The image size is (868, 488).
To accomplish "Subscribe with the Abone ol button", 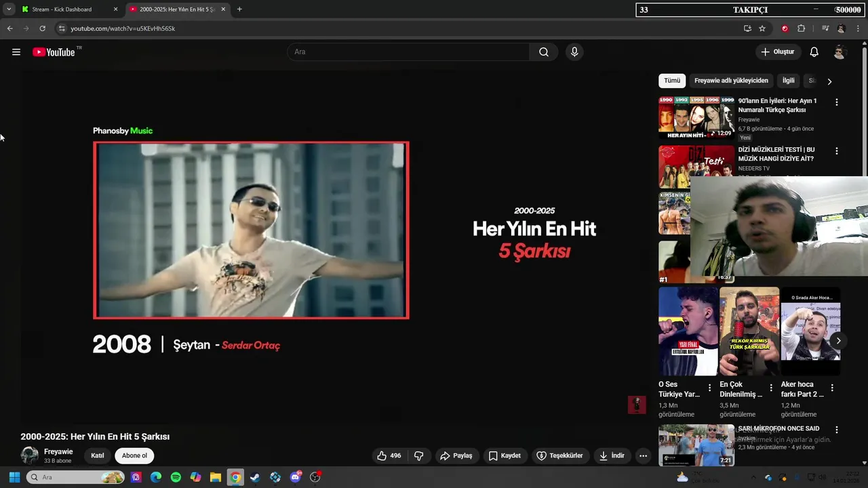I will pos(134,456).
